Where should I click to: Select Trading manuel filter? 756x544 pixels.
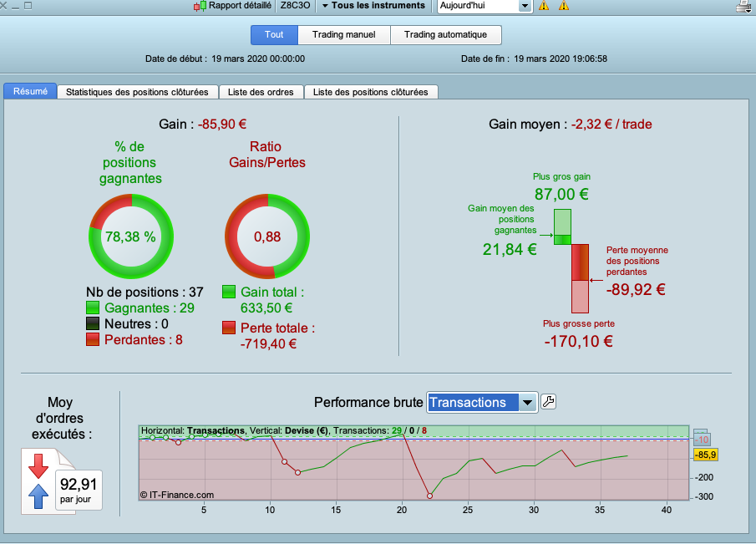click(344, 35)
